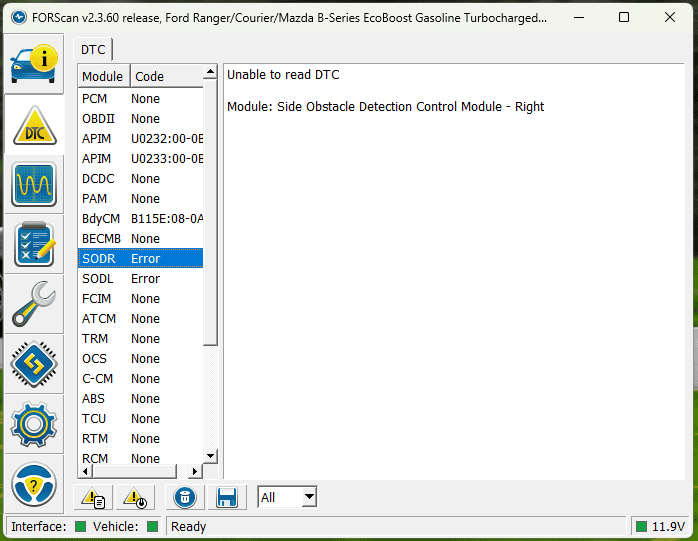Open the wrench service procedures section
Screen dimensions: 698x541
click(34, 304)
